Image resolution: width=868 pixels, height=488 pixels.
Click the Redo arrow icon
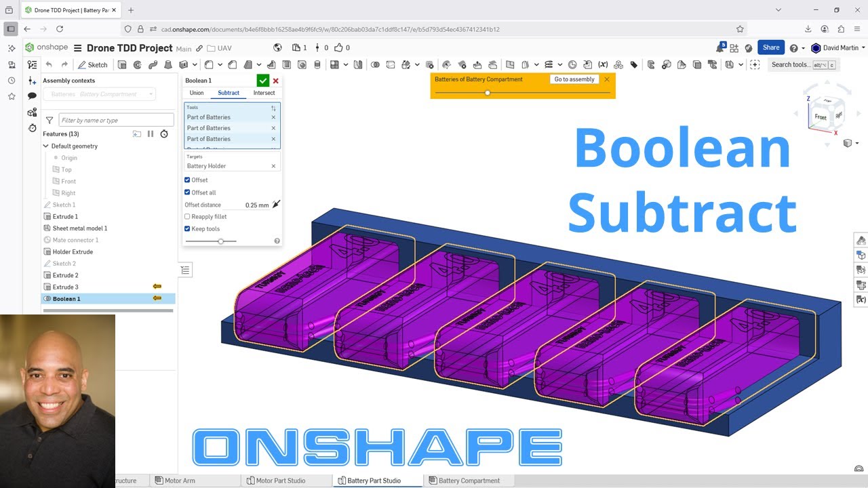pyautogui.click(x=64, y=65)
